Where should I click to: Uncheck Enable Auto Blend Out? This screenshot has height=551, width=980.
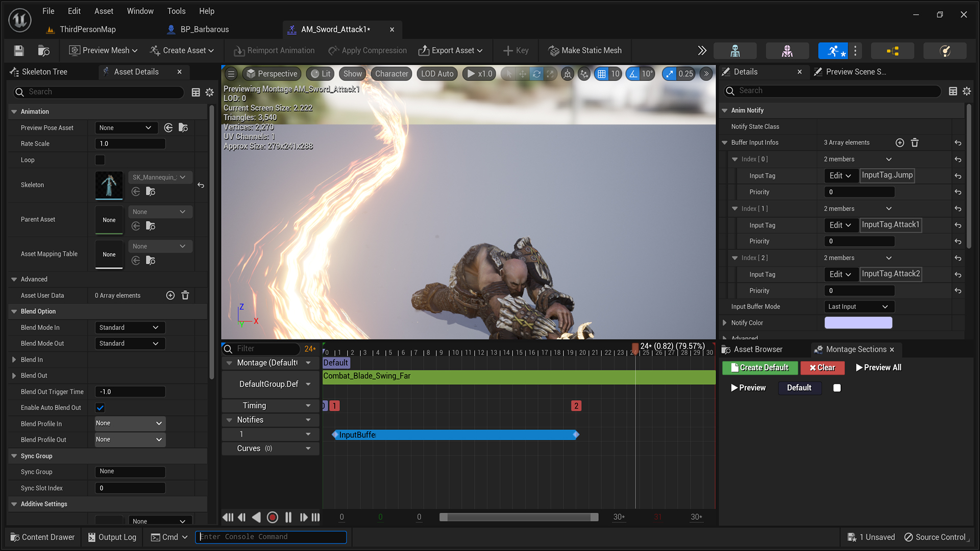100,408
